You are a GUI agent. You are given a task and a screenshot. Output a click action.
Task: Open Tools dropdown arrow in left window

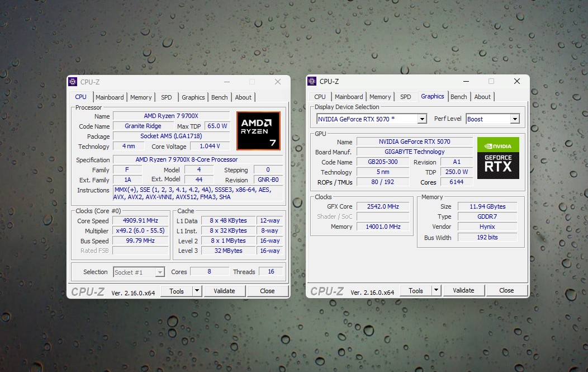pos(197,291)
